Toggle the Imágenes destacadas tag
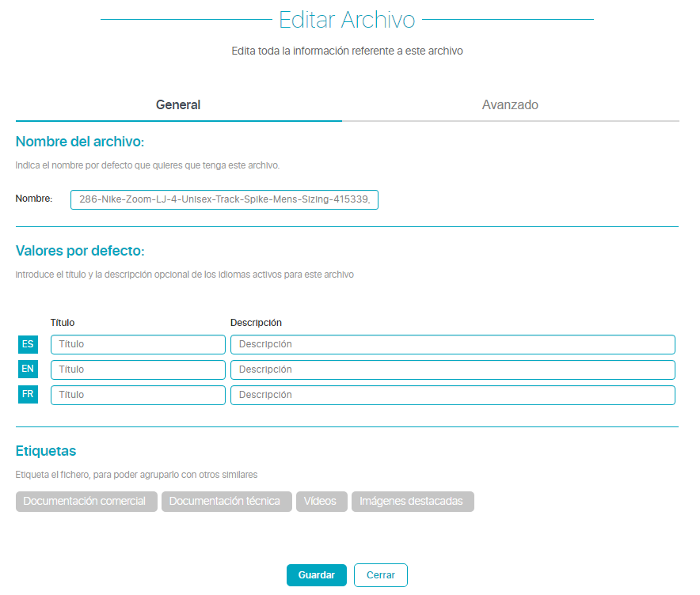Image resolution: width=700 pixels, height=595 pixels. [x=413, y=502]
